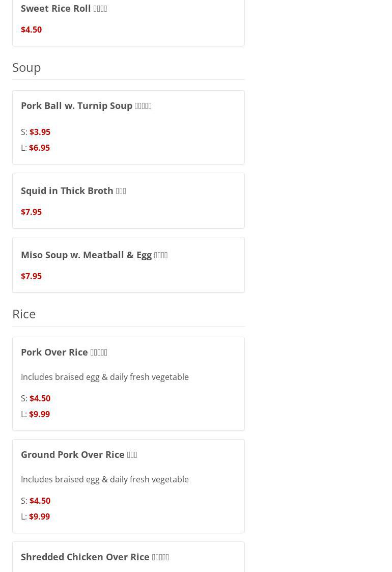The image size is (392, 572).
Task: Click Ground Pork Over Rice description text
Action: tap(104, 479)
